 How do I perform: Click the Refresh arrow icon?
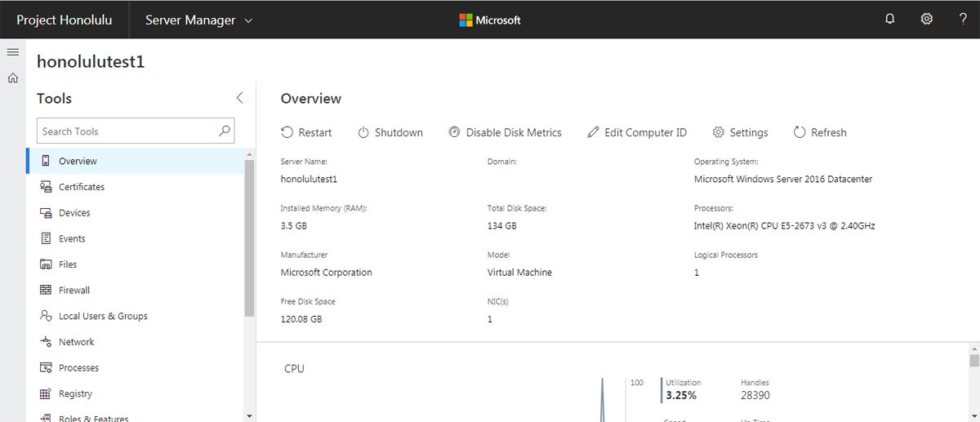800,132
